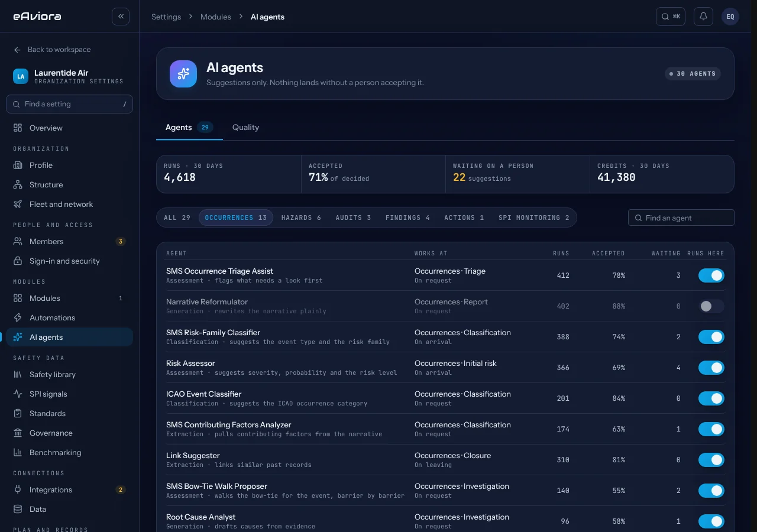
Task: Filter agents by Audits 3
Action: (x=354, y=218)
